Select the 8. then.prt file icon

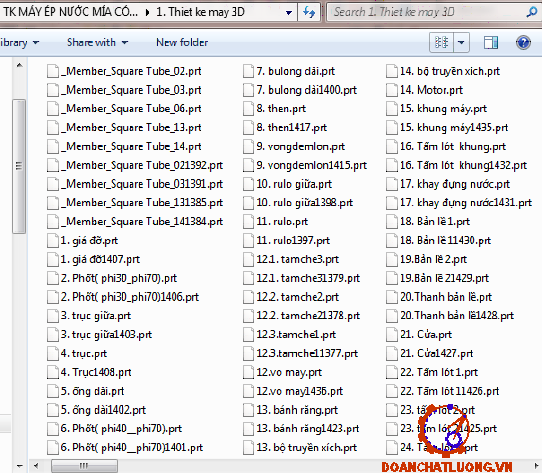pyautogui.click(x=248, y=109)
